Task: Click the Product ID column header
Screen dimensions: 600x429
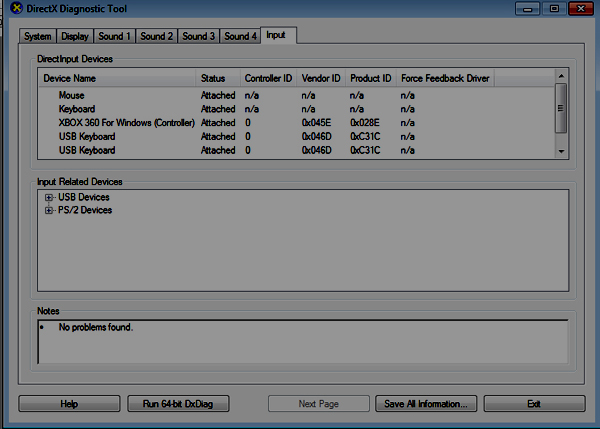Action: [x=370, y=78]
